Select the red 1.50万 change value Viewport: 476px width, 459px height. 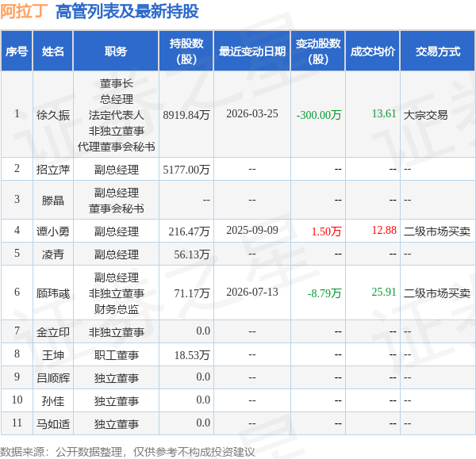pos(326,231)
